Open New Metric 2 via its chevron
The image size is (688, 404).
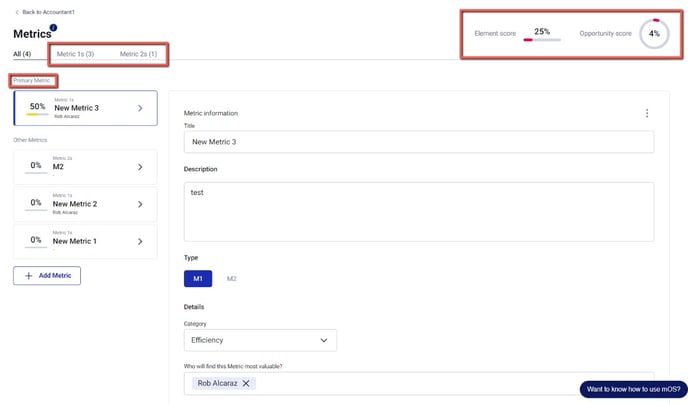coord(140,204)
